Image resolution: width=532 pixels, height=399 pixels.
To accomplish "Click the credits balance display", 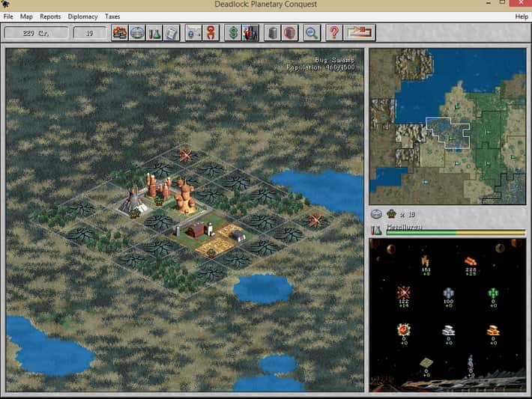I will tap(36, 33).
